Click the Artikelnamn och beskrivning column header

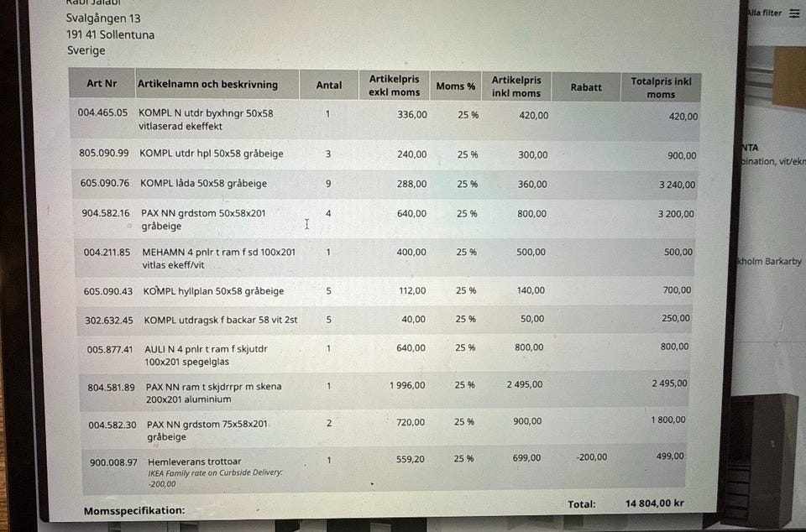coord(207,85)
